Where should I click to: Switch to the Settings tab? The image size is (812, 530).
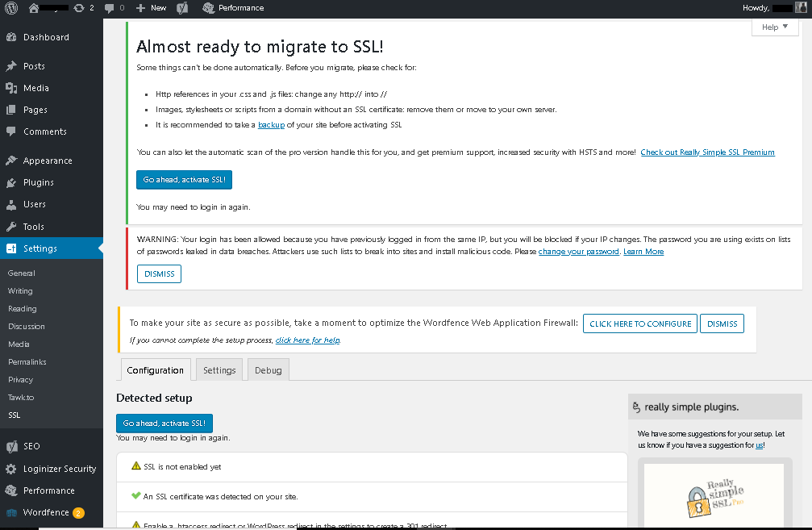pos(219,370)
